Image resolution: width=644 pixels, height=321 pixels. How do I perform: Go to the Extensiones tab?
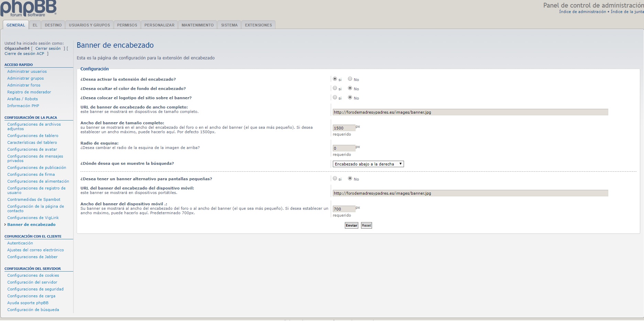tap(258, 25)
